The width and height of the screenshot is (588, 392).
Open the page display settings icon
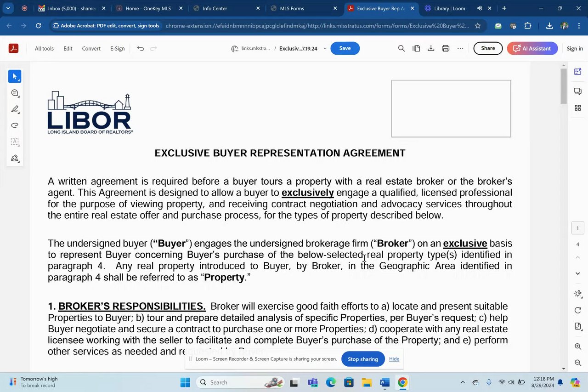(578, 327)
